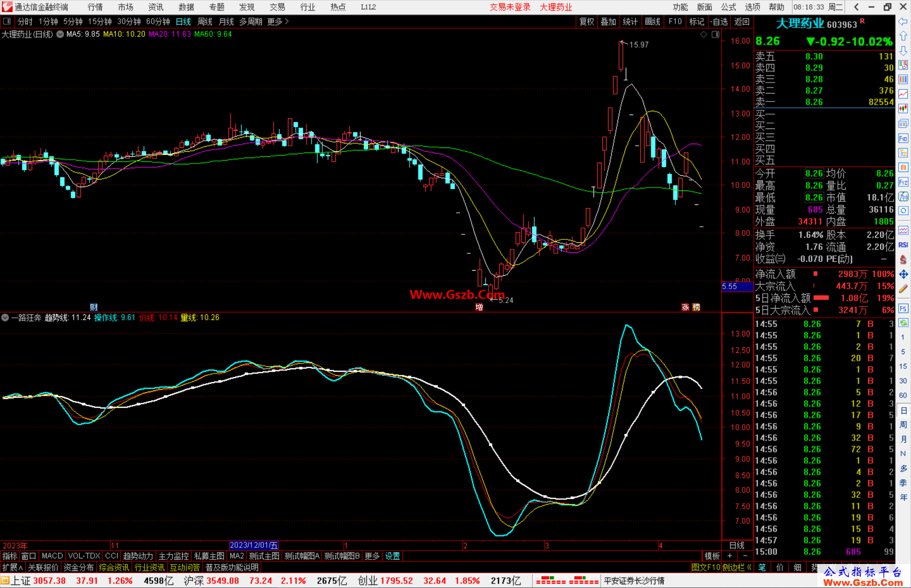Select the 15-minute period in sidebar
Viewport: 911px width, 588px height.
pos(903,366)
